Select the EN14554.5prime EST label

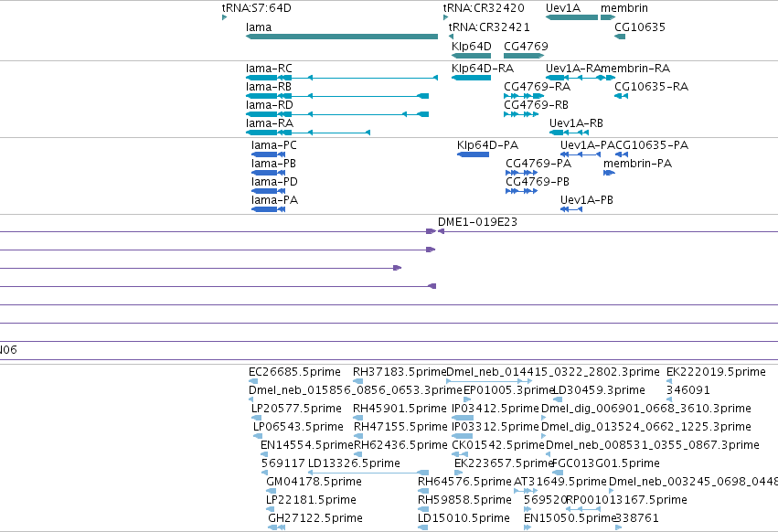pyautogui.click(x=306, y=445)
